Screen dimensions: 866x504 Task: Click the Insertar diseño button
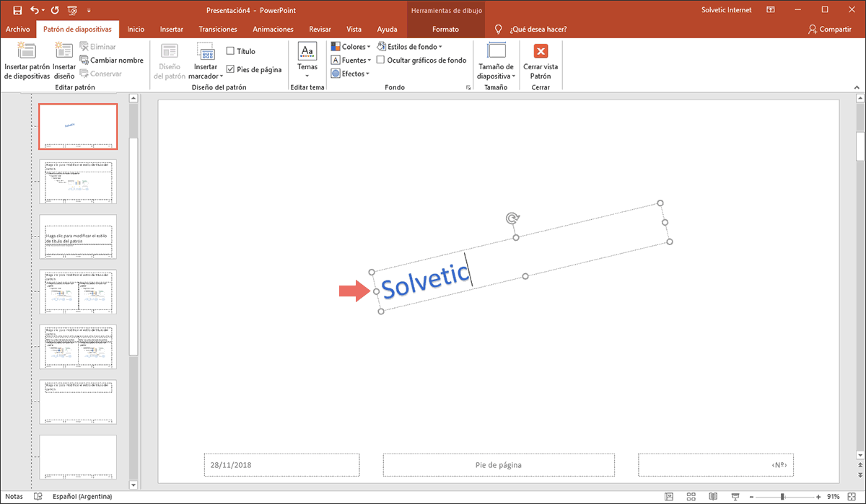tap(64, 61)
